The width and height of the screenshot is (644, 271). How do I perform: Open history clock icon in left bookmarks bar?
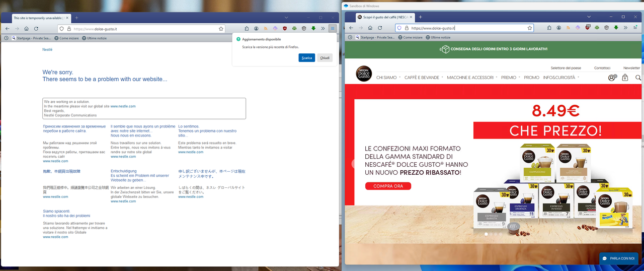coord(6,38)
